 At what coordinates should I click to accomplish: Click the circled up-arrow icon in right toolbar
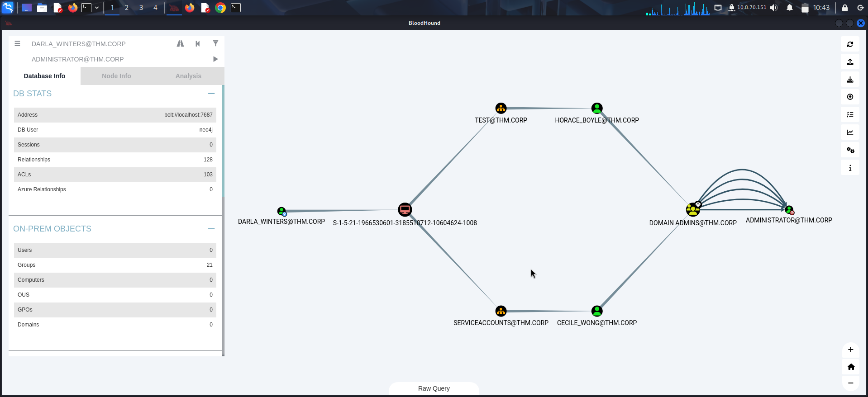(850, 97)
